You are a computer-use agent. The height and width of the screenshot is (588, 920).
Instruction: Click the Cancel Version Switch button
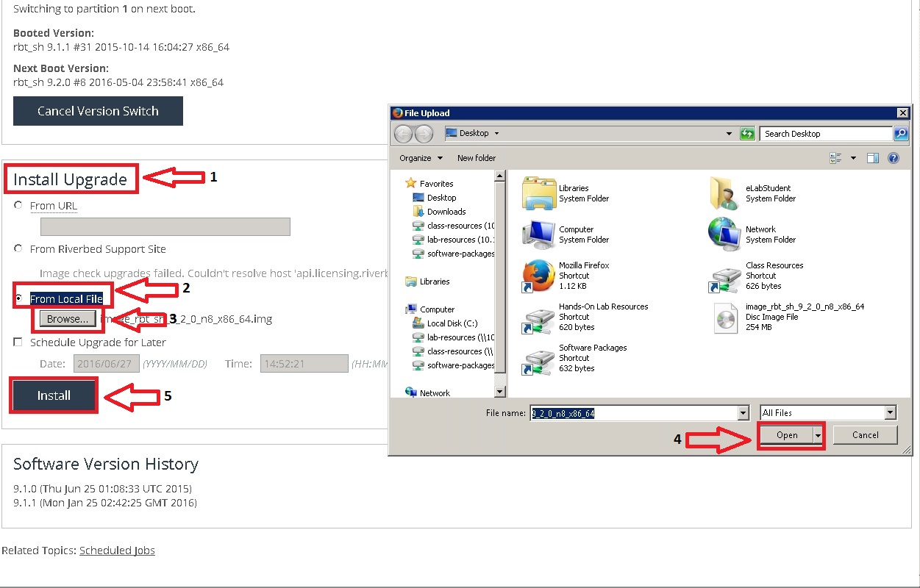pyautogui.click(x=98, y=111)
